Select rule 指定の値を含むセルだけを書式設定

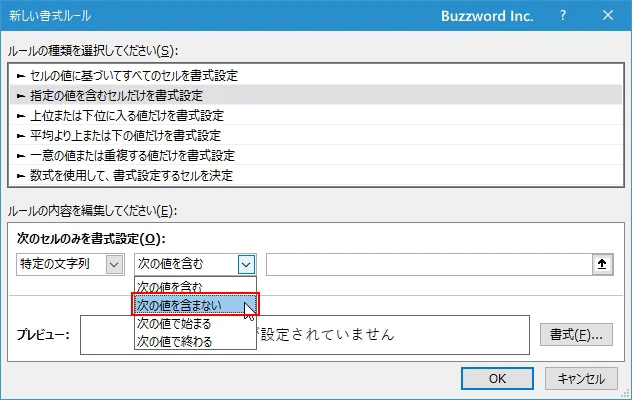click(x=316, y=95)
